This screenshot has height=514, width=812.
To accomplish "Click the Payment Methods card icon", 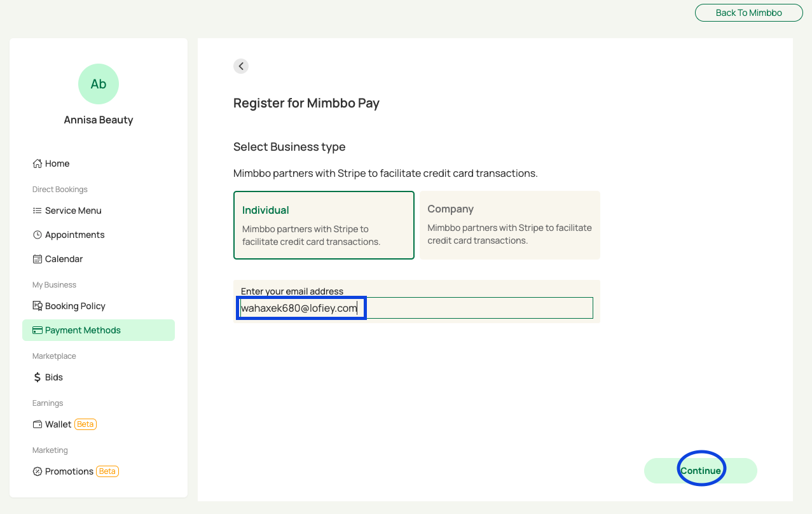I will pos(38,330).
